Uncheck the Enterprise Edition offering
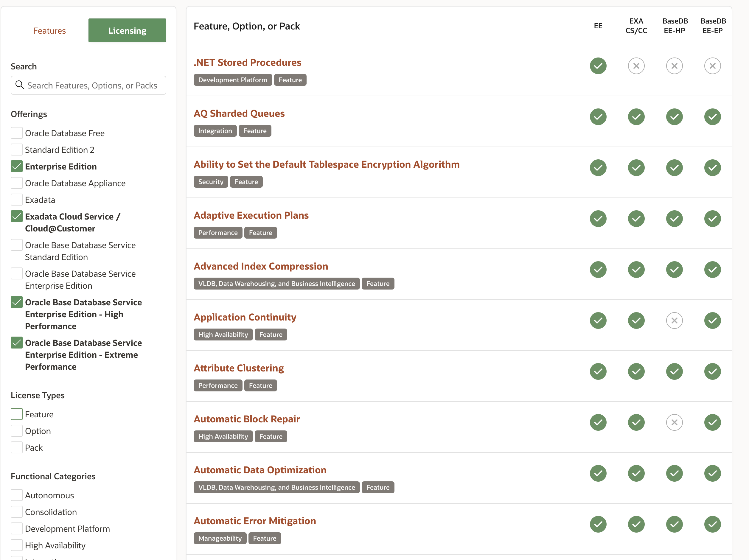Image resolution: width=749 pixels, height=560 pixels. (x=17, y=166)
